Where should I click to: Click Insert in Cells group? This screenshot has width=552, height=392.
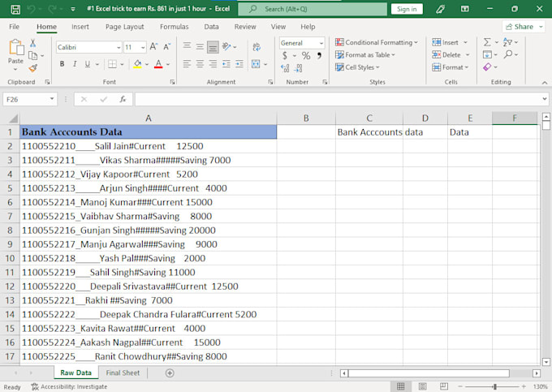pyautogui.click(x=450, y=42)
